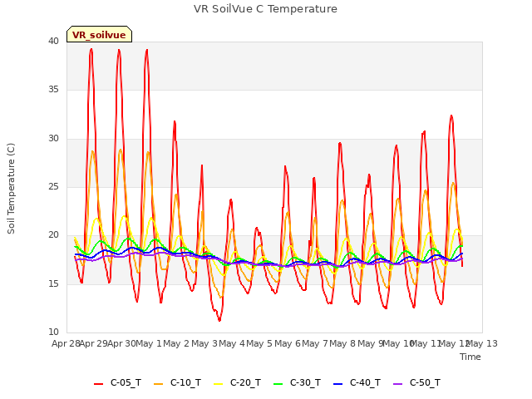Viewport: 532px width, 399px height.
Task: Click the 30 y-axis tick label
Action: click(53, 139)
